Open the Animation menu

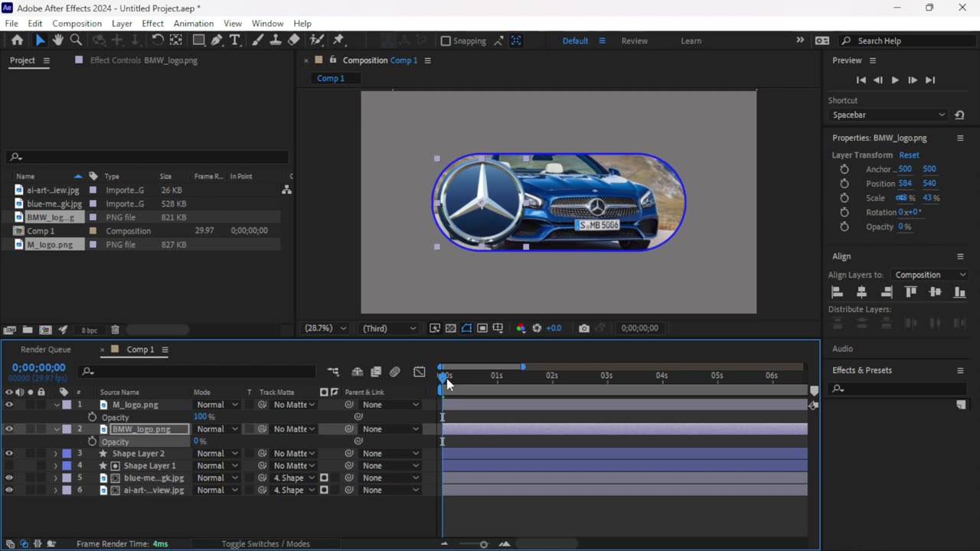(193, 24)
